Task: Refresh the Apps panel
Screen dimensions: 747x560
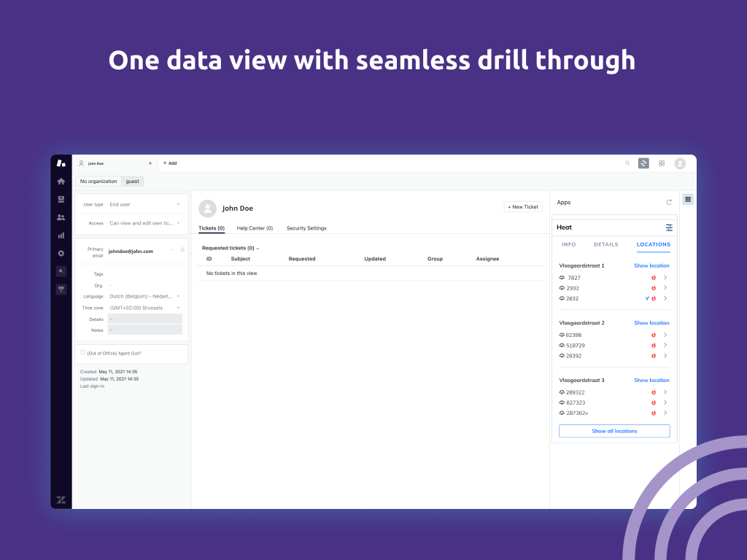Action: tap(669, 202)
